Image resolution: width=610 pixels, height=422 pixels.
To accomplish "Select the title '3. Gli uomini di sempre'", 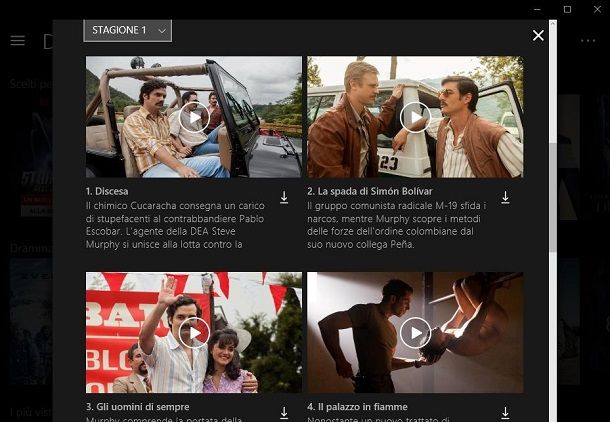I will pyautogui.click(x=138, y=407).
